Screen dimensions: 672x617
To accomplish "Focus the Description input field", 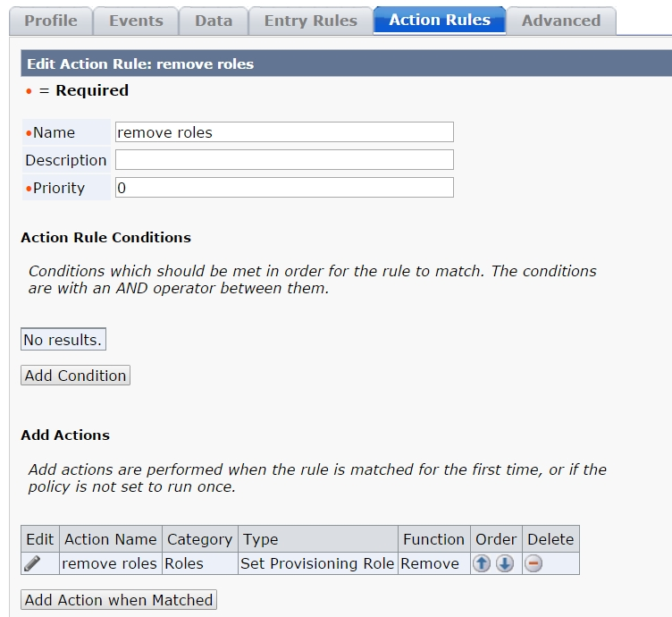I will click(x=284, y=160).
